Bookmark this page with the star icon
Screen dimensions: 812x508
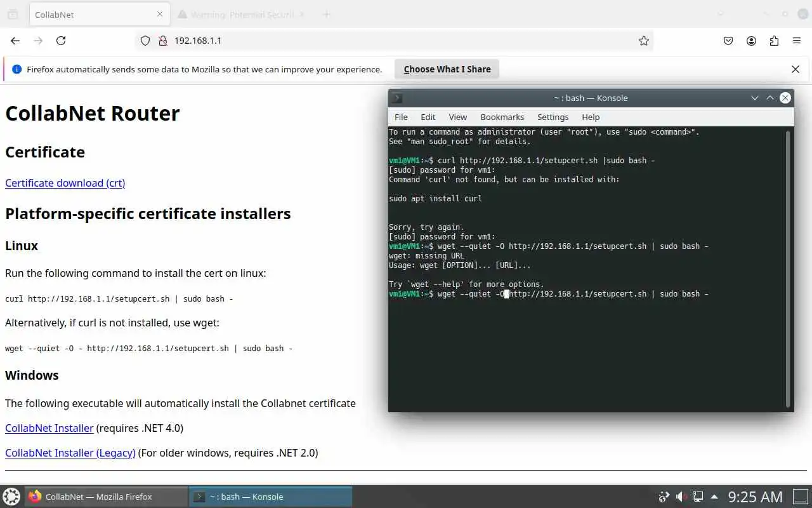coord(644,41)
